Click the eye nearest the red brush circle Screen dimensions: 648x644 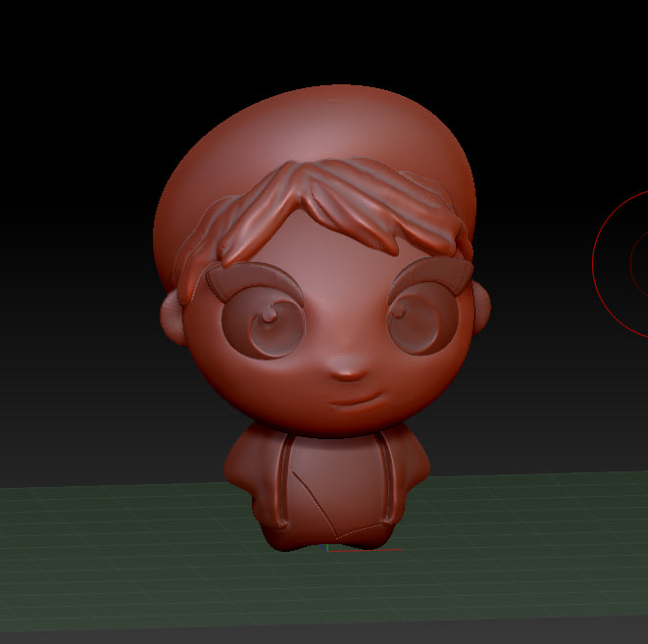423,319
